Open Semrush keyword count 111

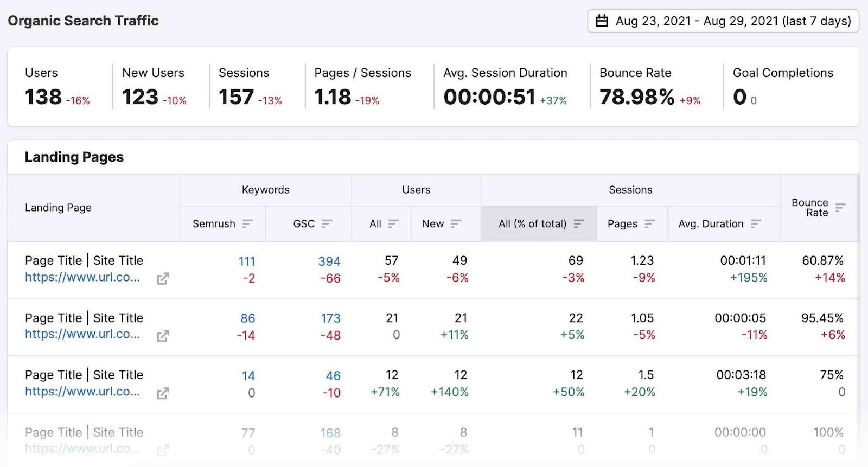tap(247, 261)
